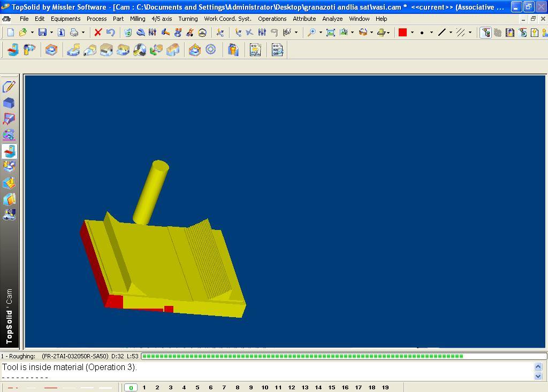Open the 4/5 axis menu
Image resolution: width=548 pixels, height=392 pixels.
click(x=162, y=19)
